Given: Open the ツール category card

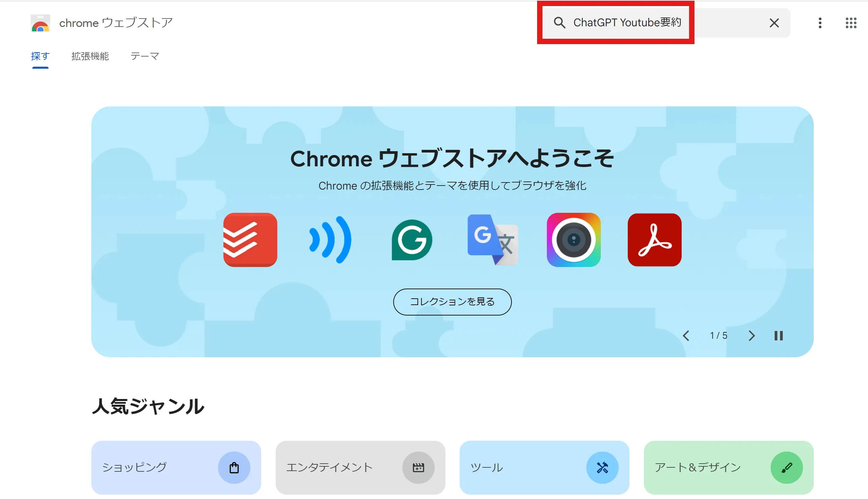Looking at the screenshot, I should [544, 467].
